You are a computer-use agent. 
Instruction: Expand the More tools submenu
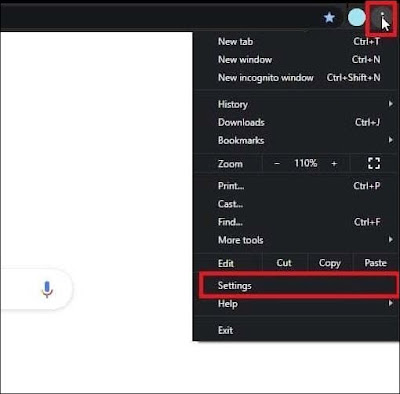coord(296,240)
